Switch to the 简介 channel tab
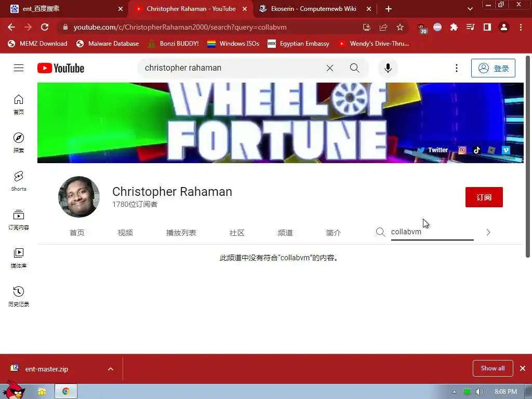This screenshot has width=532, height=399. click(x=334, y=233)
